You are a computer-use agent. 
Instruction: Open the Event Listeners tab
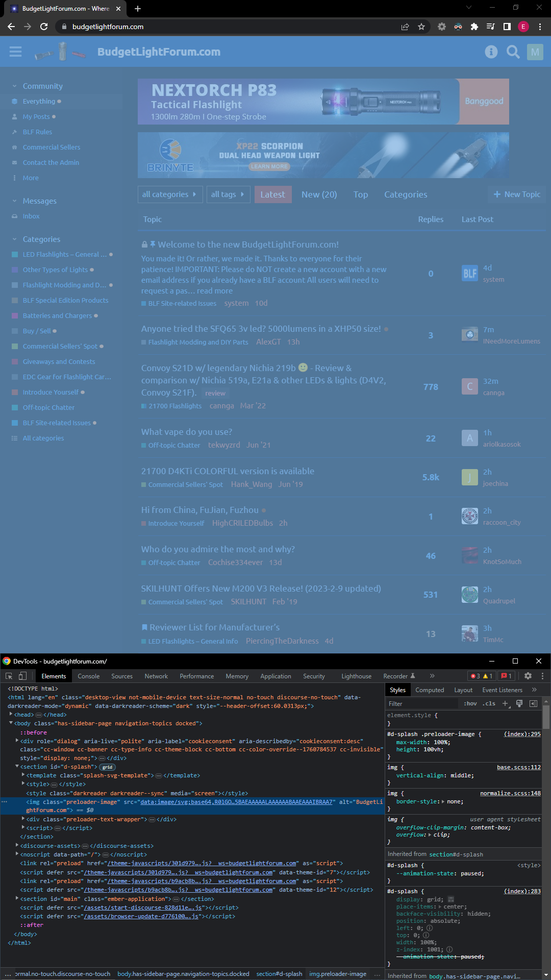tap(502, 690)
